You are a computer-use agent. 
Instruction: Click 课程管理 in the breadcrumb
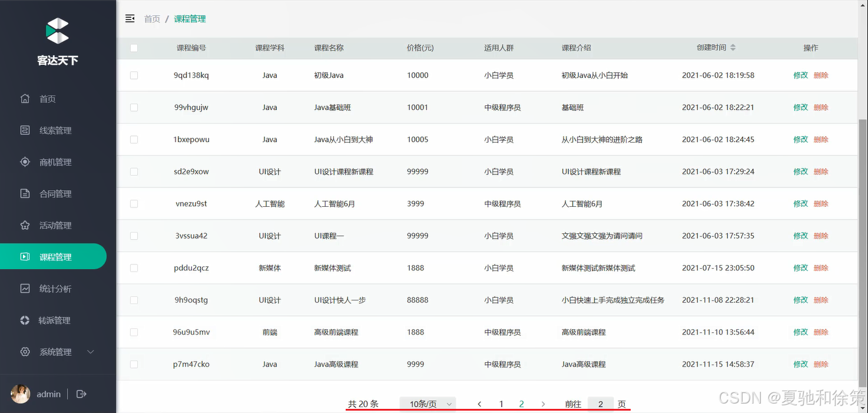click(x=190, y=19)
